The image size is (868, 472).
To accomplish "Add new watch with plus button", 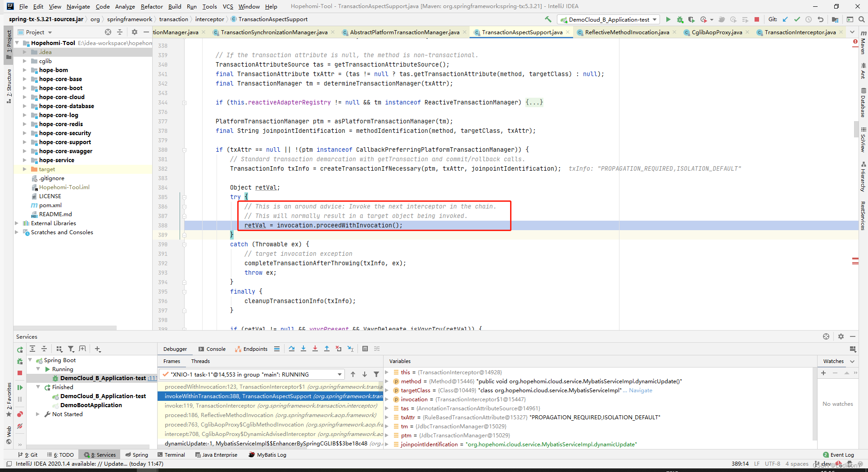I will tap(823, 372).
